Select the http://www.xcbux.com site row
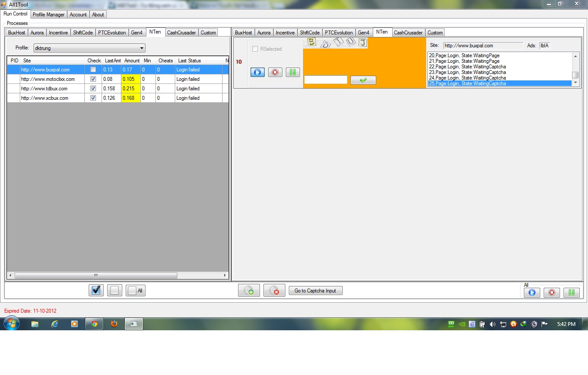The width and height of the screenshot is (588, 375). pos(118,98)
